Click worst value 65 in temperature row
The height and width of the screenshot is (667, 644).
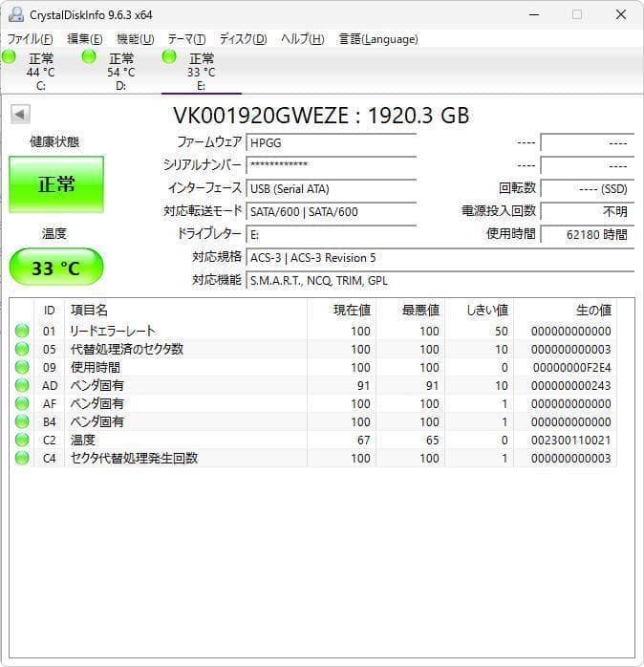(x=432, y=441)
